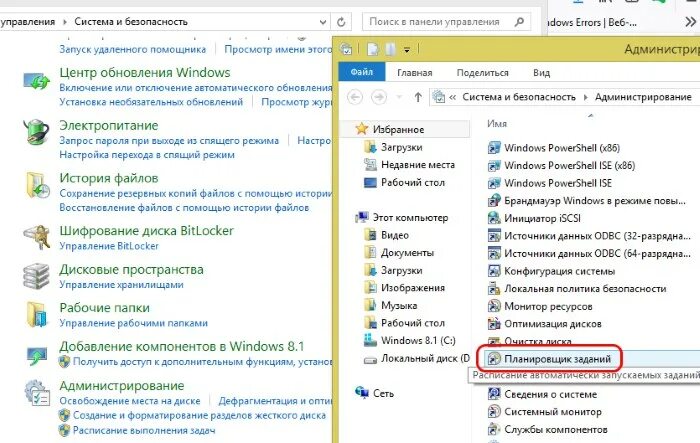Open the quick access toolbar customize dropdown
The image size is (700, 443).
(407, 50)
